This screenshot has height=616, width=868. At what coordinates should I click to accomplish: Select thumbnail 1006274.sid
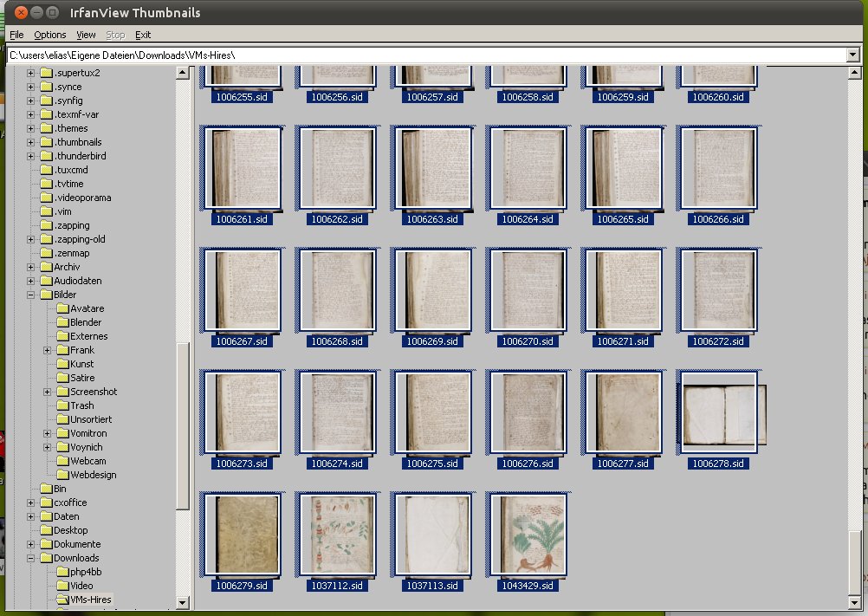[337, 413]
